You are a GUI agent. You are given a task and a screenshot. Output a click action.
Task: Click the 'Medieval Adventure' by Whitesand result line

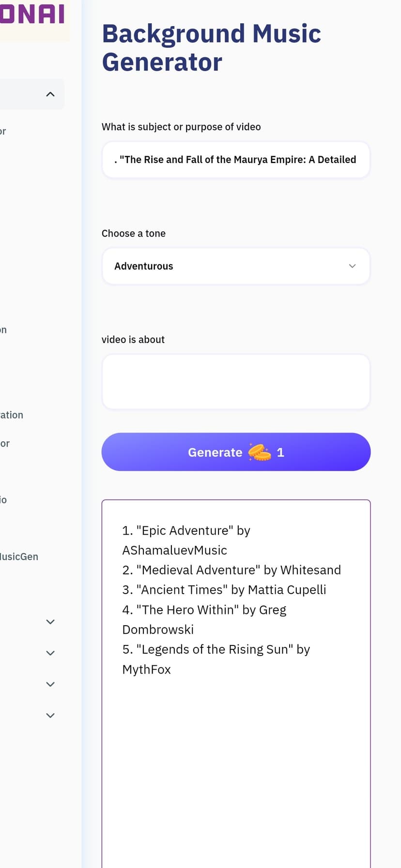coord(231,570)
